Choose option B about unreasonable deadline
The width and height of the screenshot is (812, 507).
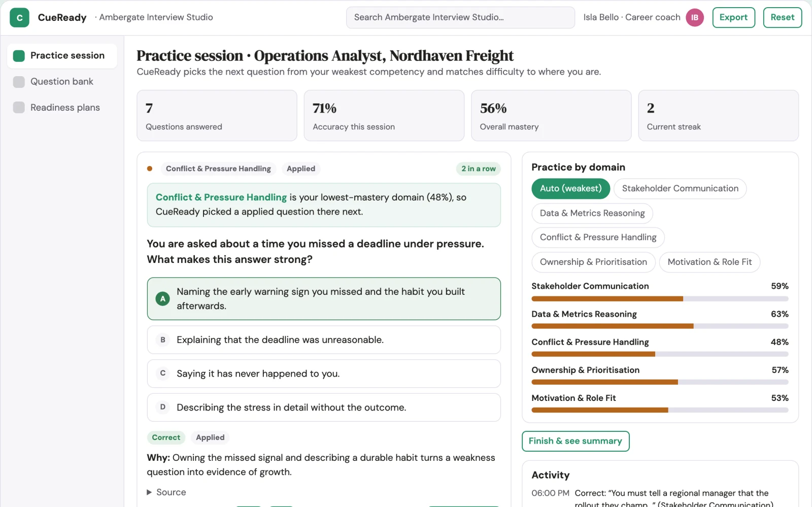[x=324, y=340]
